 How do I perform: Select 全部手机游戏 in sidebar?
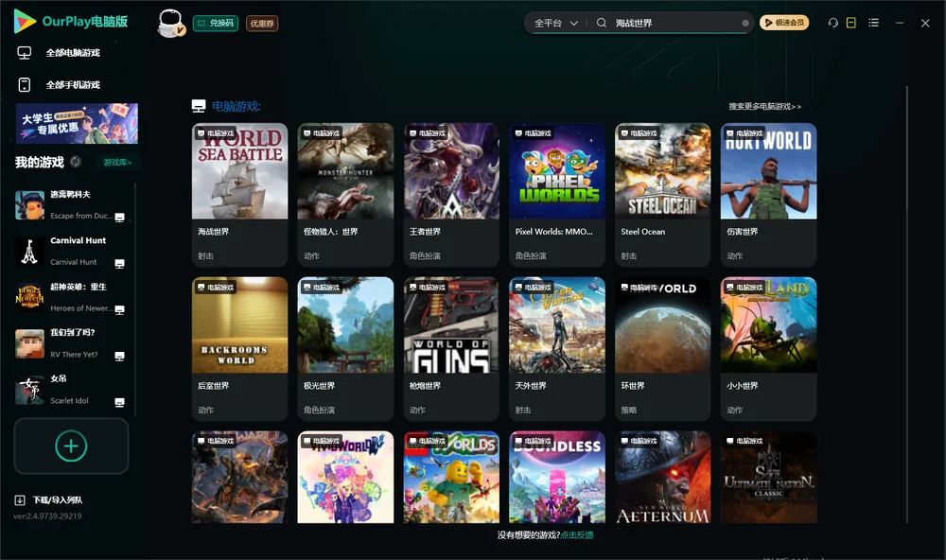click(73, 85)
